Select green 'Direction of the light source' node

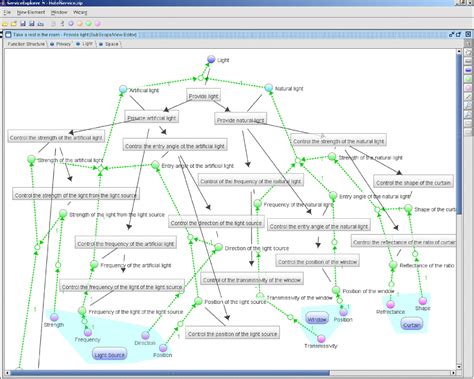click(218, 247)
